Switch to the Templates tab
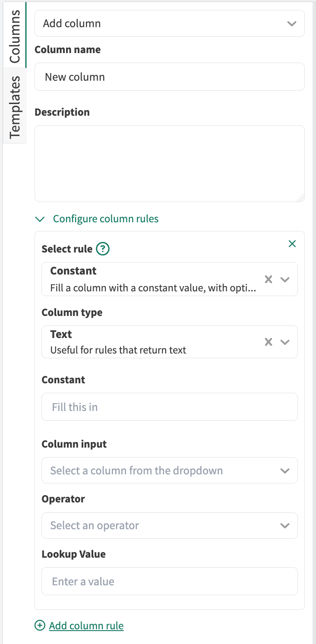The height and width of the screenshot is (644, 316). [15, 106]
